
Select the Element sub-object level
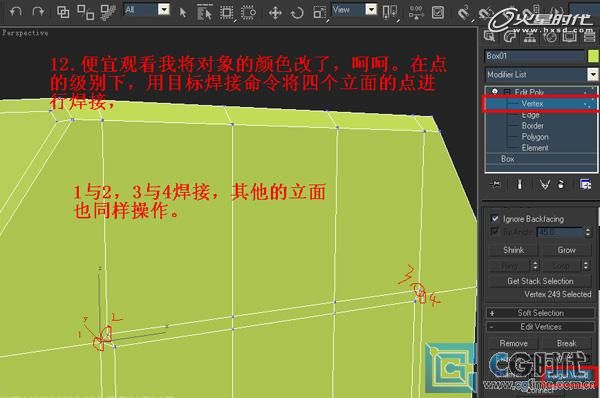coord(535,148)
